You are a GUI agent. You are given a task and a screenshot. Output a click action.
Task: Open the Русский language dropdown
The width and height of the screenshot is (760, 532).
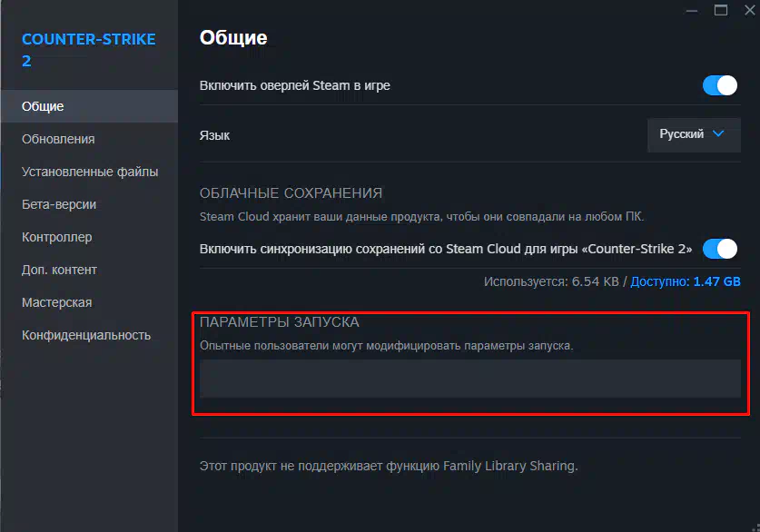pyautogui.click(x=694, y=134)
